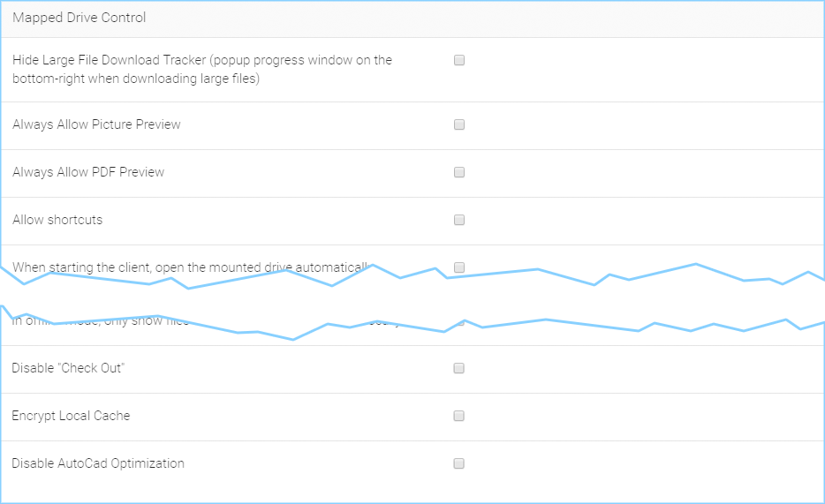Click the bottom-right when downloading large files text
This screenshot has height=504, width=825.
point(136,79)
